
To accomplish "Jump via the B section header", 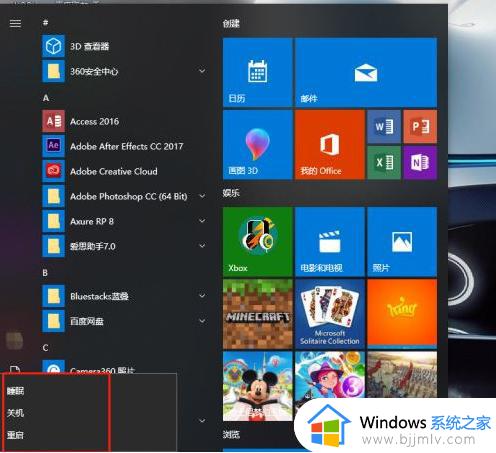I will pyautogui.click(x=45, y=273).
